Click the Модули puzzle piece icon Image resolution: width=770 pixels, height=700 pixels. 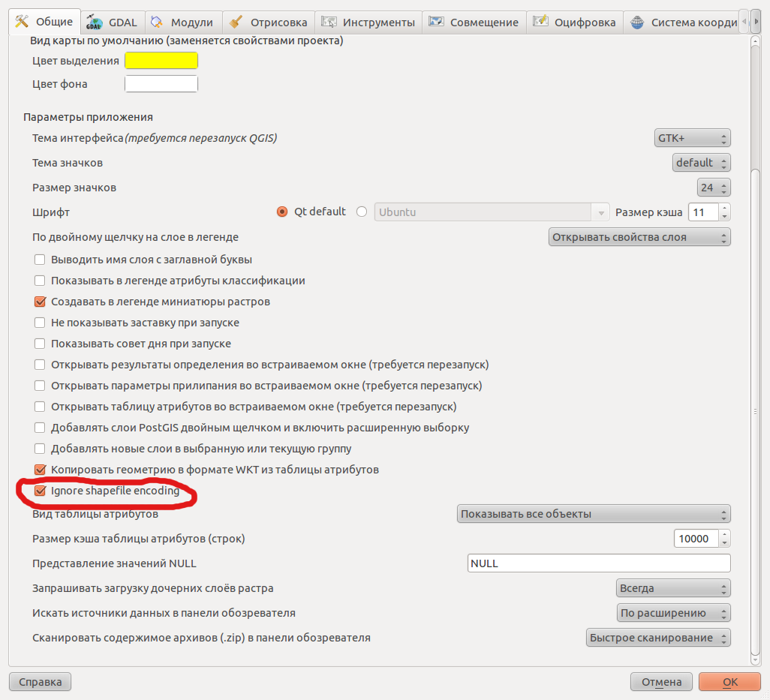coord(158,22)
